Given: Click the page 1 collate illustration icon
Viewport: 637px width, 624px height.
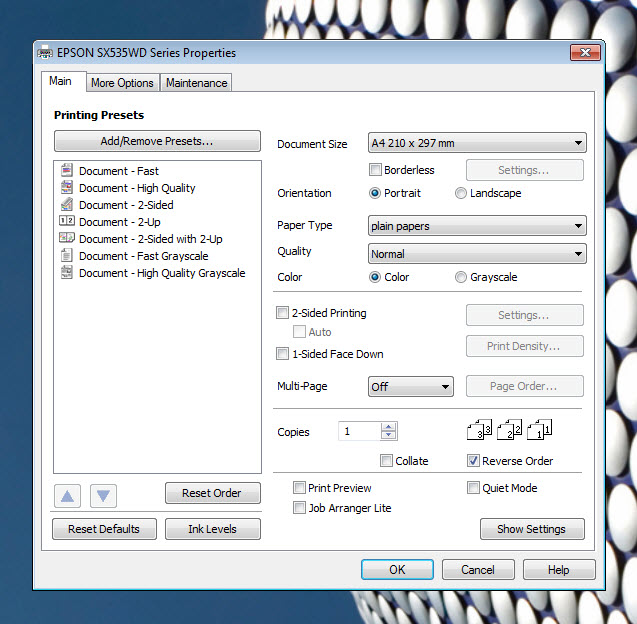Looking at the screenshot, I should click(540, 430).
